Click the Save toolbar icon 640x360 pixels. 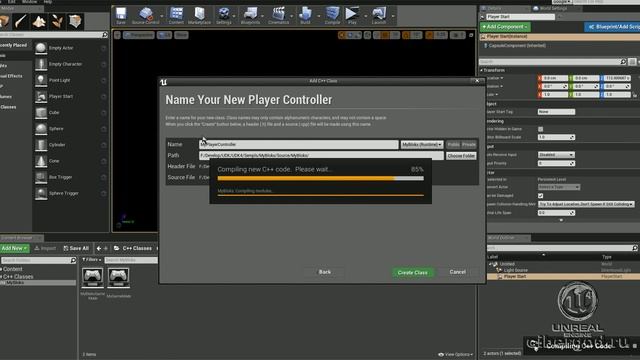pyautogui.click(x=121, y=16)
